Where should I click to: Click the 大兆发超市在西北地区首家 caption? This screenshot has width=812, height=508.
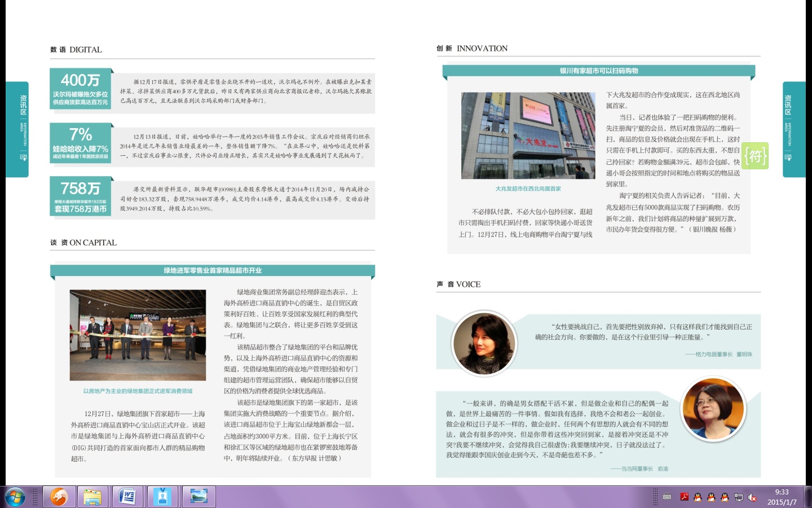click(x=528, y=189)
